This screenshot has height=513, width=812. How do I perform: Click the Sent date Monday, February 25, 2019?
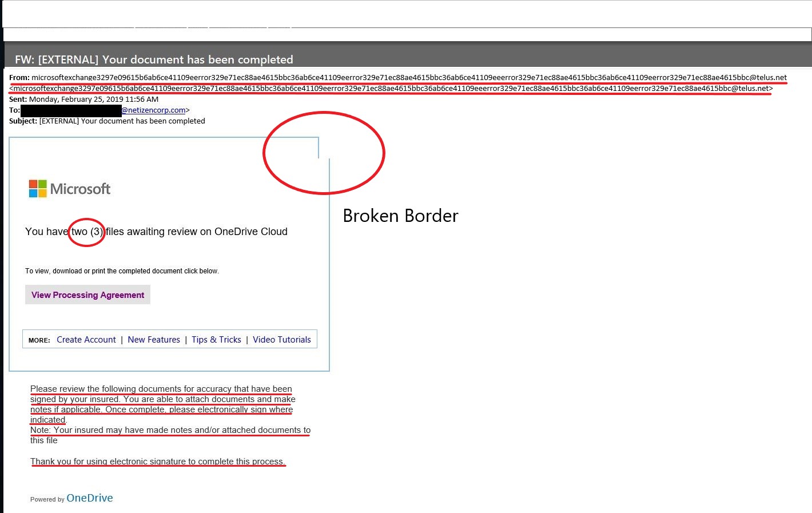94,100
